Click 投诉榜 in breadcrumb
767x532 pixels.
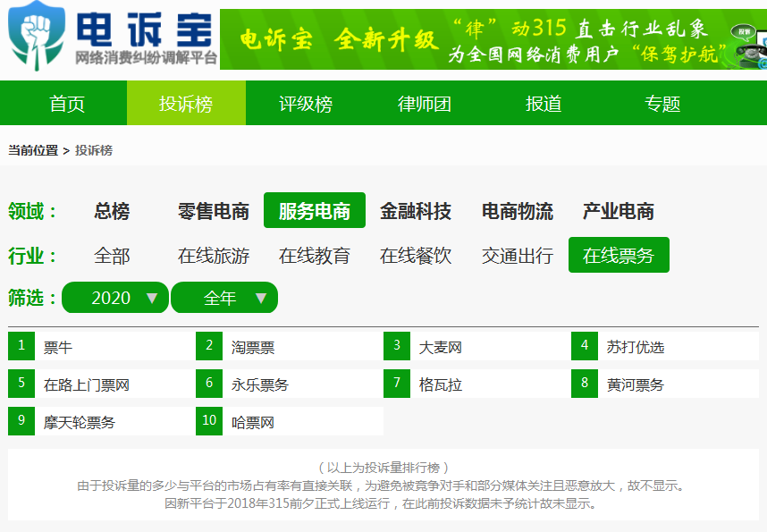click(94, 150)
